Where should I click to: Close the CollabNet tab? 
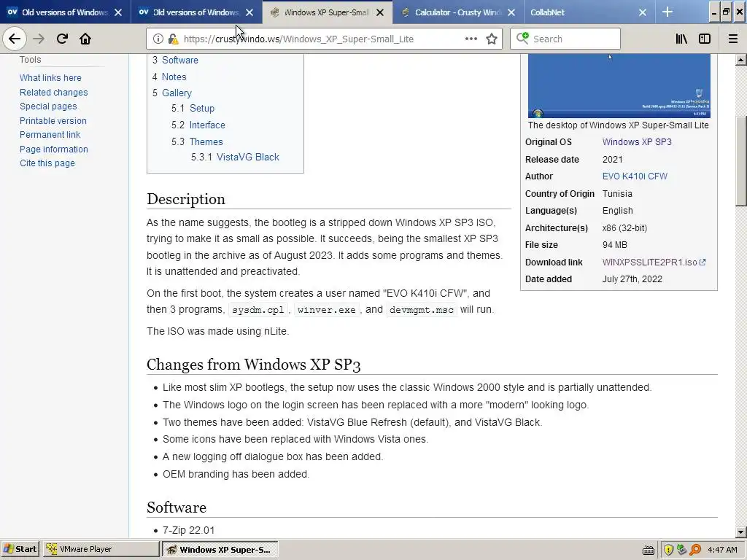[643, 12]
